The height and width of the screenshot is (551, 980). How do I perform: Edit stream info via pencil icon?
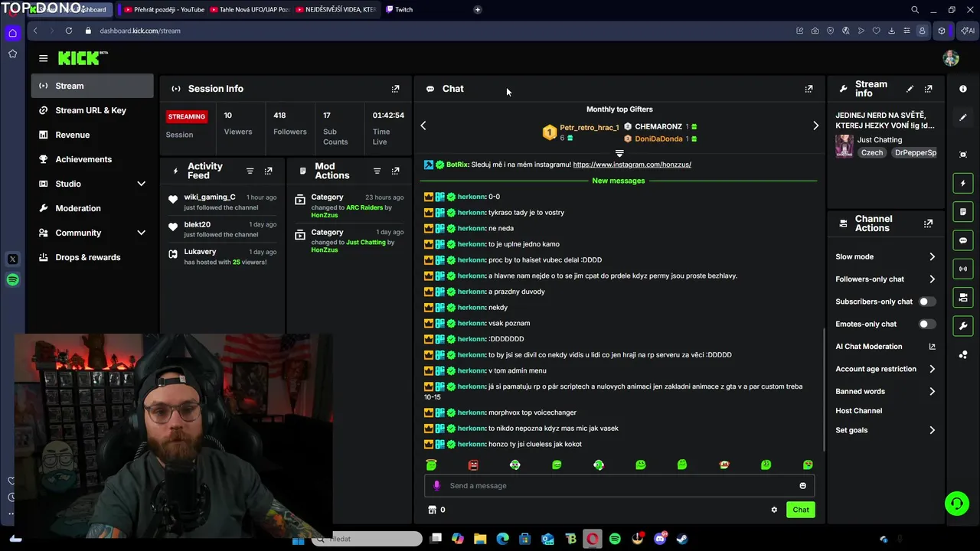(x=910, y=89)
